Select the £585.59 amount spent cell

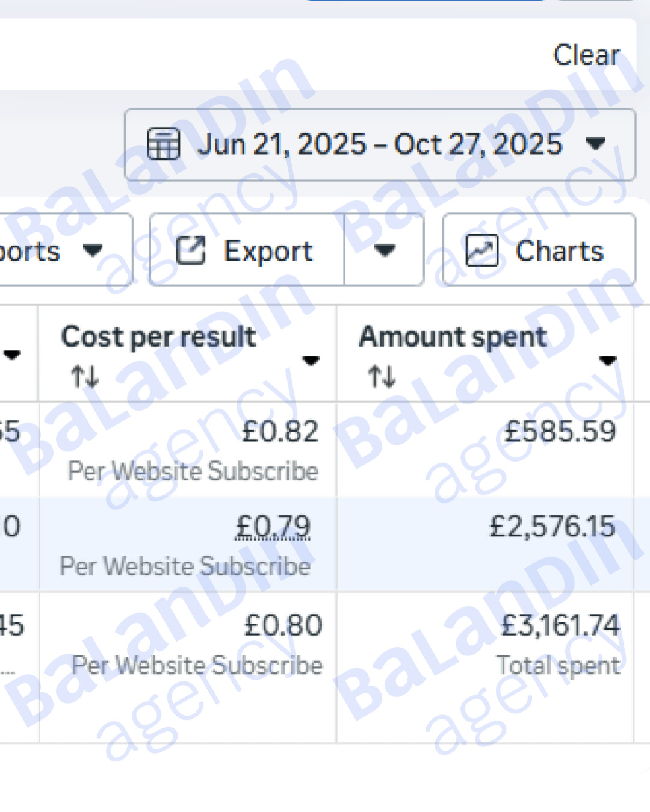pyautogui.click(x=485, y=449)
